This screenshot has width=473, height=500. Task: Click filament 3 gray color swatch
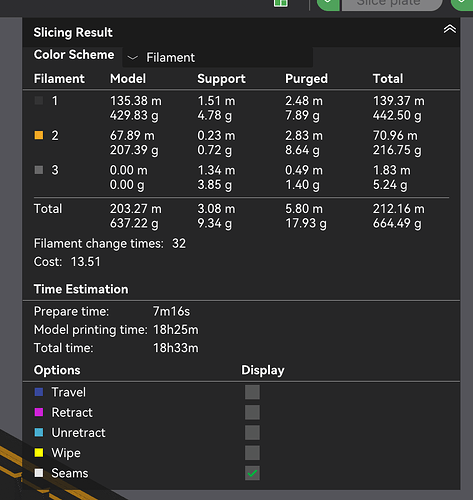coord(39,170)
